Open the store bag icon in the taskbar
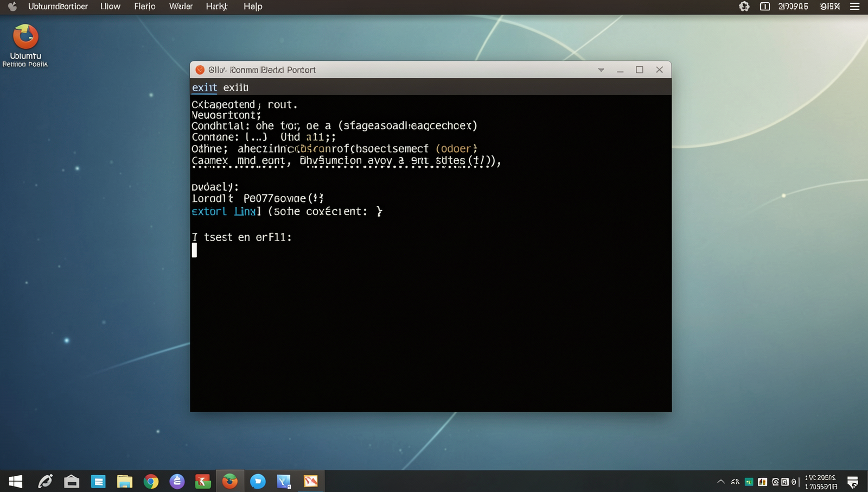The height and width of the screenshot is (492, 868). [72, 481]
